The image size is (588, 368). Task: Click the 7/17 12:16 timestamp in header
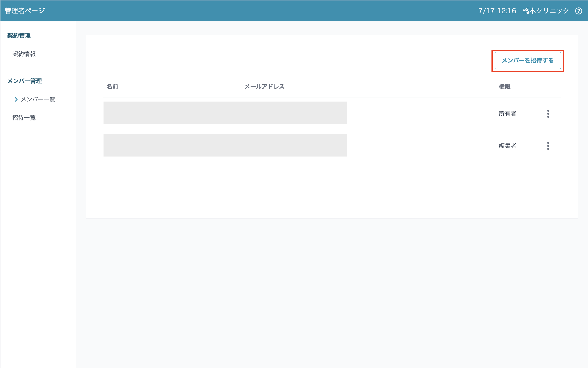point(497,11)
